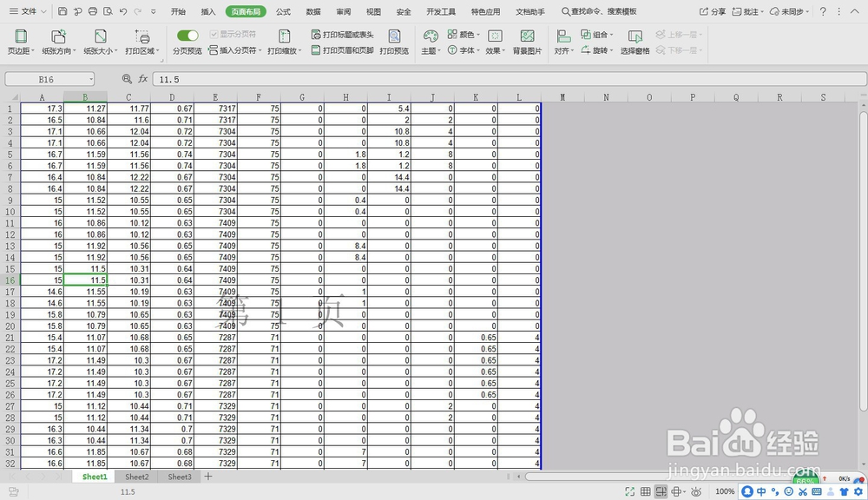The width and height of the screenshot is (868, 500).
Task: Open the 组合 group dropdown
Action: [x=597, y=35]
